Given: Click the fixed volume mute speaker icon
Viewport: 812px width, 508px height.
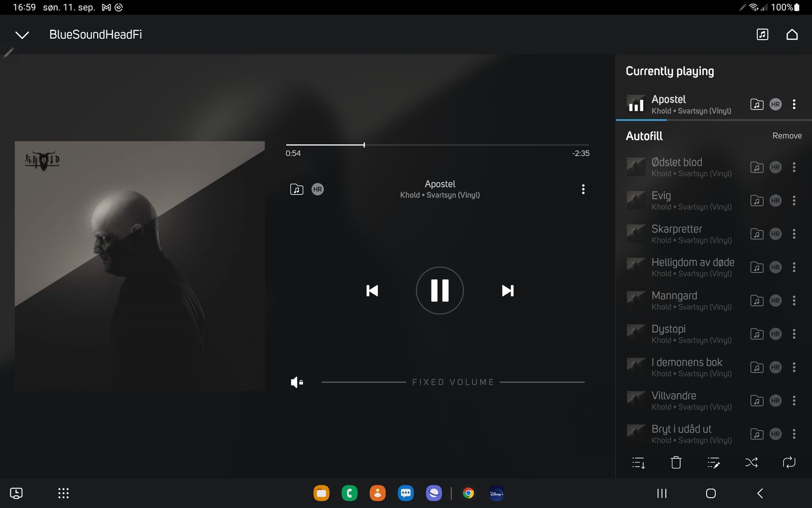Looking at the screenshot, I should [x=297, y=382].
